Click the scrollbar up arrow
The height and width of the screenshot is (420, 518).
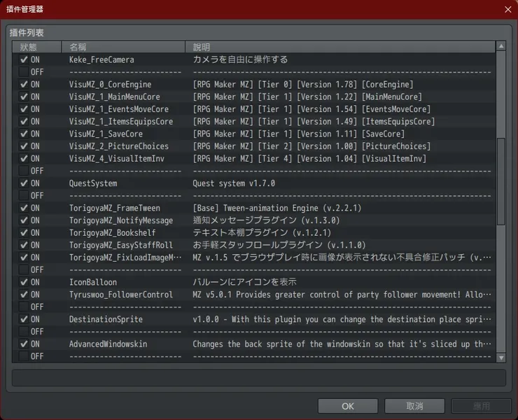click(x=501, y=46)
